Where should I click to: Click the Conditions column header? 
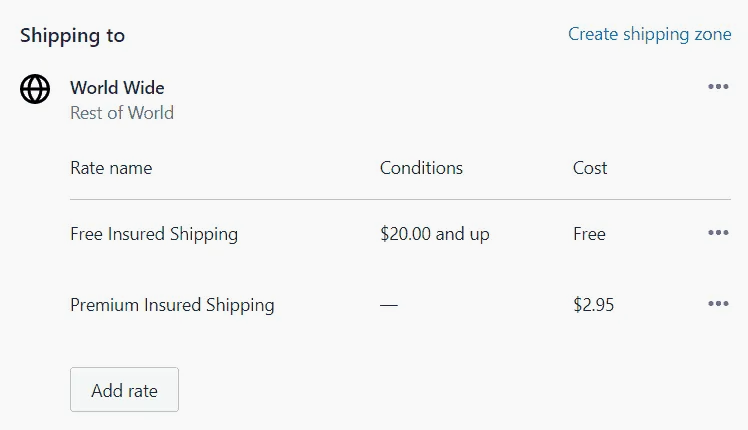[421, 168]
